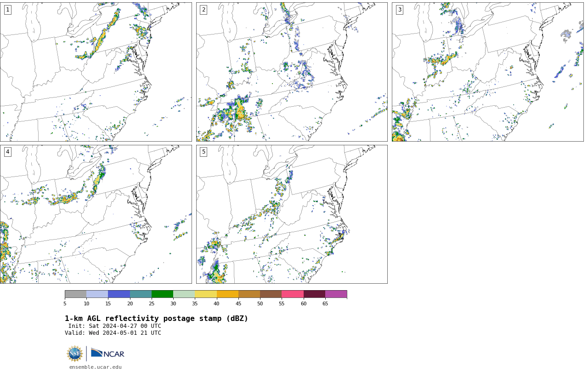Click the NCAR logo
The width and height of the screenshot is (588, 372).
point(107,353)
